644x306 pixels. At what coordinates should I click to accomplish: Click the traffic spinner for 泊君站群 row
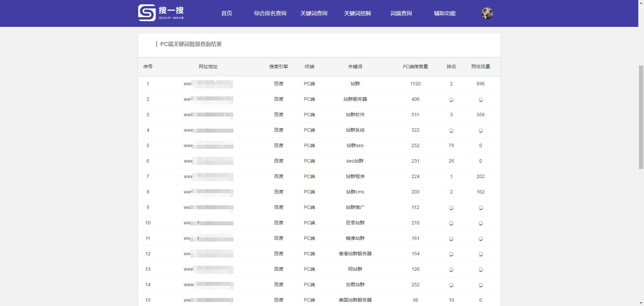point(481,285)
